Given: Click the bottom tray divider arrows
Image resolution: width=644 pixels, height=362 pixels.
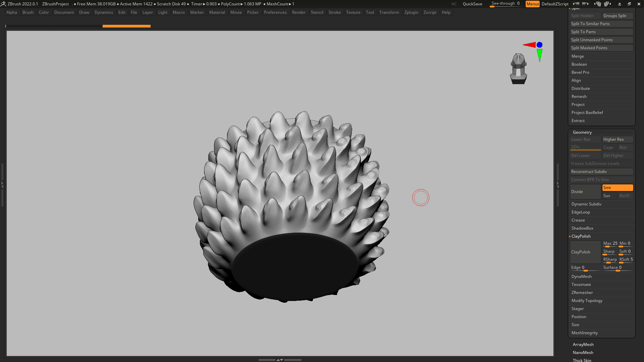Looking at the screenshot, I should tap(280, 360).
